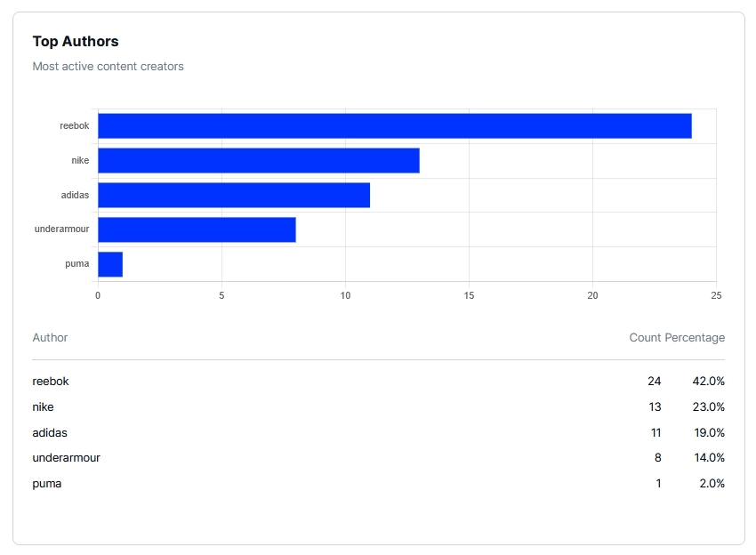Click the 'Top Authors' heading
The height and width of the screenshot is (555, 756).
coord(76,42)
